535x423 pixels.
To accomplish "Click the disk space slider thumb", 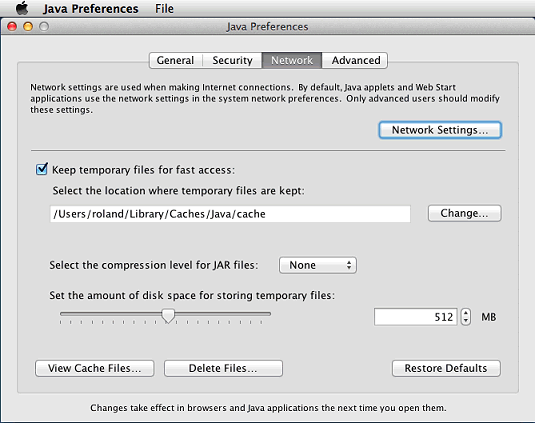I will tap(168, 316).
